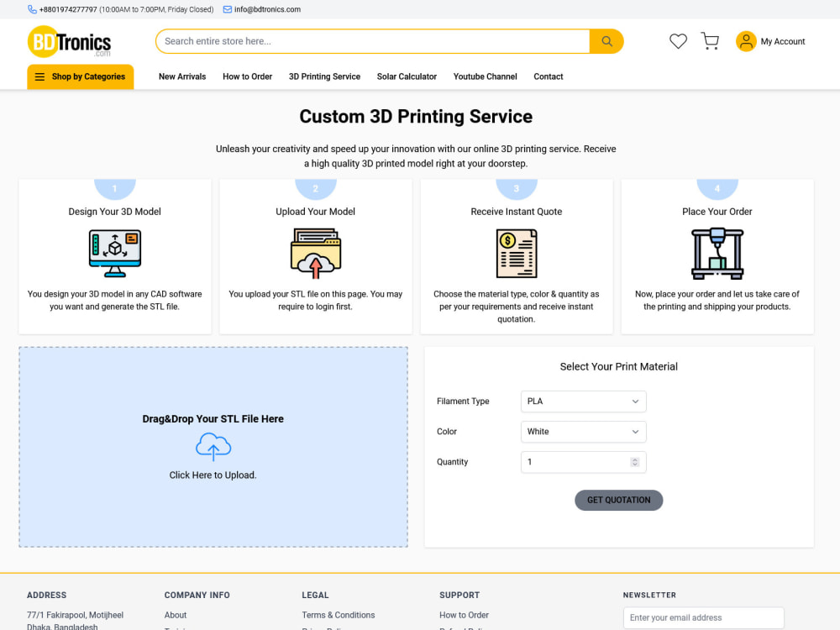Click the 'Design Your 3D Model' title
This screenshot has width=840, height=630.
tap(114, 212)
